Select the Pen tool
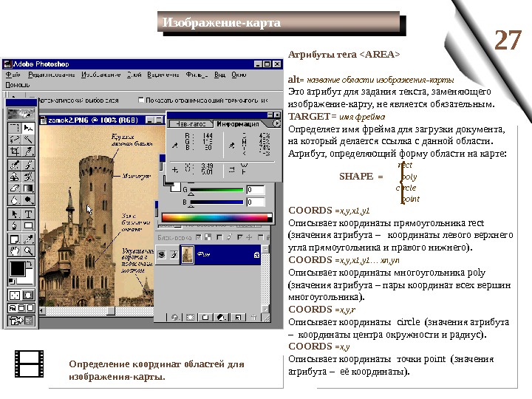 [x=14, y=225]
